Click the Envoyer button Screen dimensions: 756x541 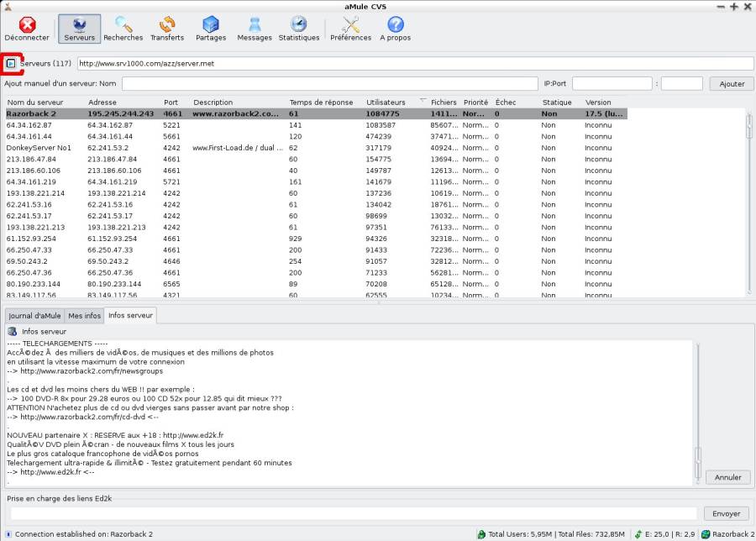tap(726, 513)
